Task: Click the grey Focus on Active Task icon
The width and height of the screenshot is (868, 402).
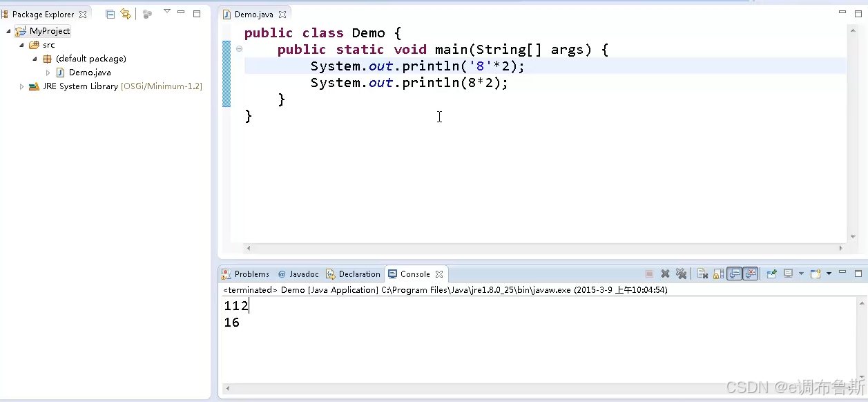Action: (x=147, y=14)
